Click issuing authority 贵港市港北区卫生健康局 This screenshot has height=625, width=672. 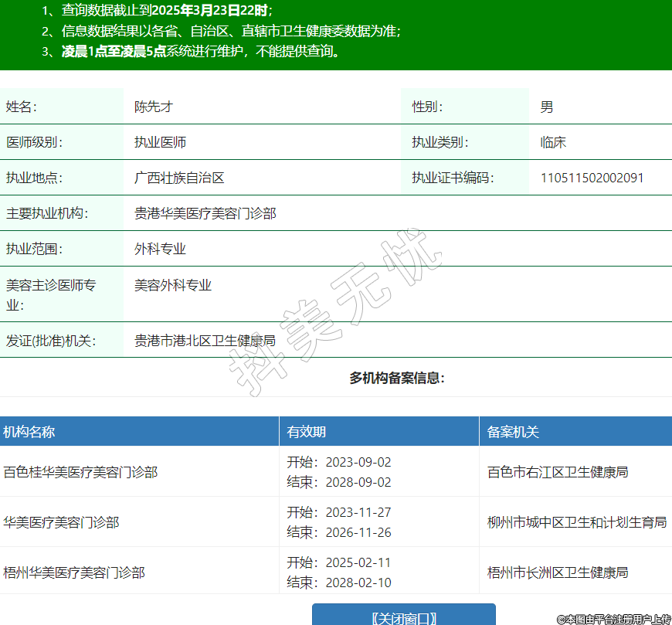pos(205,340)
